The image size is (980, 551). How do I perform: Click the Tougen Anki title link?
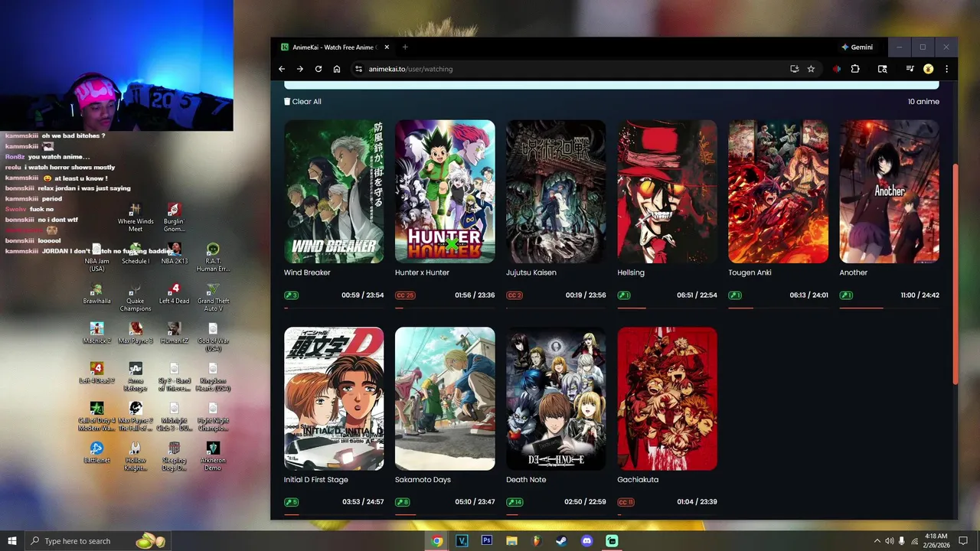click(x=750, y=272)
